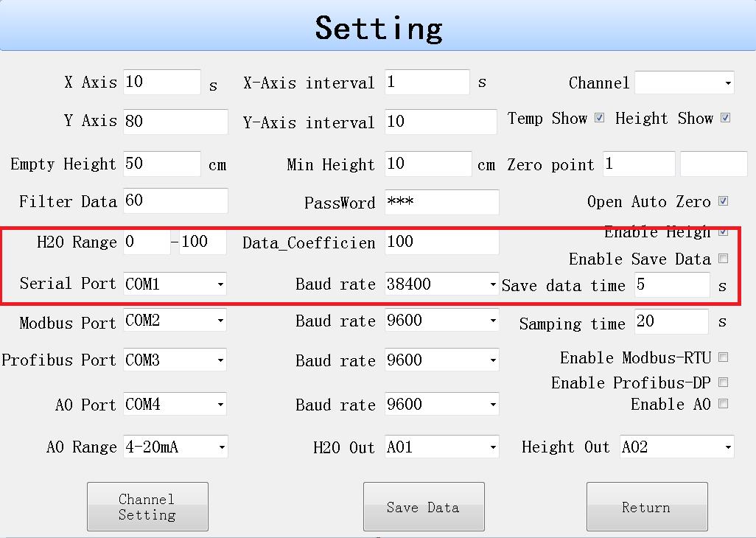Click the PassWord input field
This screenshot has height=538, width=756.
(x=441, y=203)
